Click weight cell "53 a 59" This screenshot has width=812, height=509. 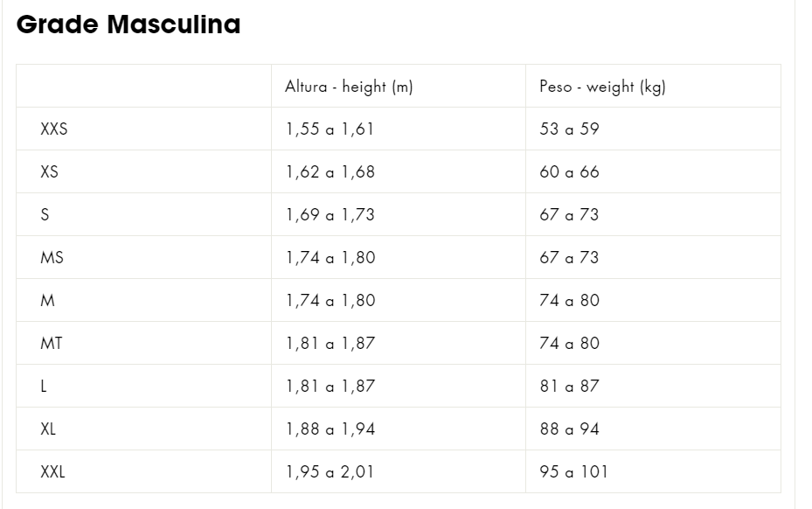[569, 129]
